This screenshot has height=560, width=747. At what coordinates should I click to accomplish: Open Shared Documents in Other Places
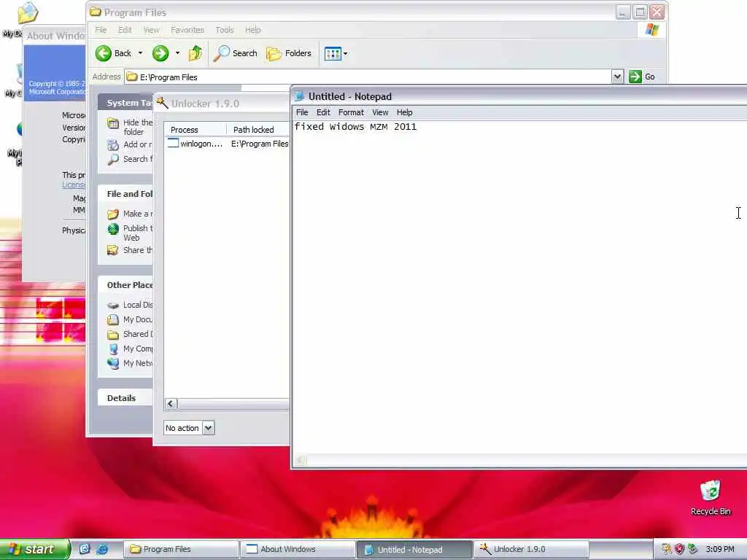point(130,334)
